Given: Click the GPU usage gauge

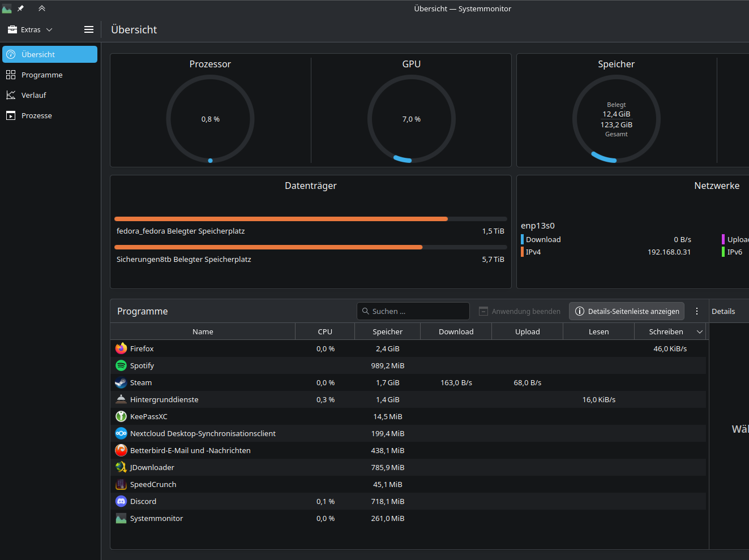Looking at the screenshot, I should [412, 119].
